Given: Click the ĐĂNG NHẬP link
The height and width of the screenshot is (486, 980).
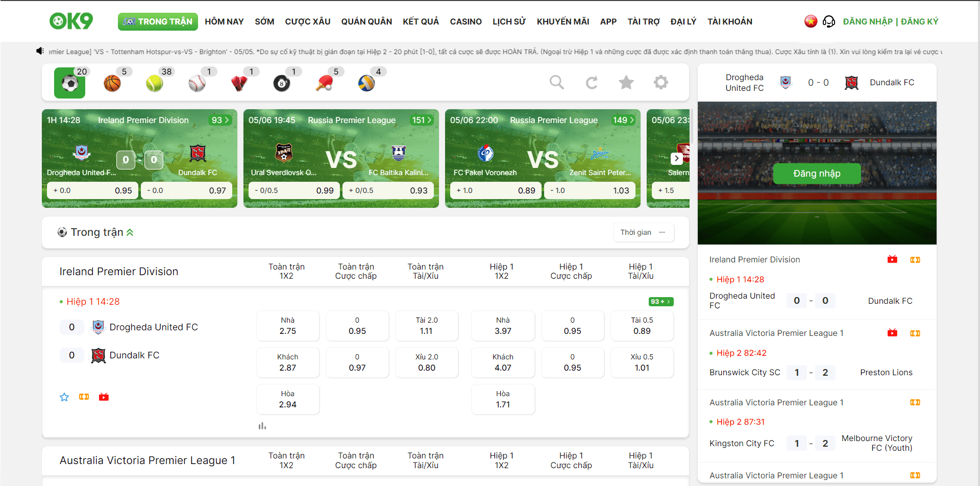Looking at the screenshot, I should (868, 21).
